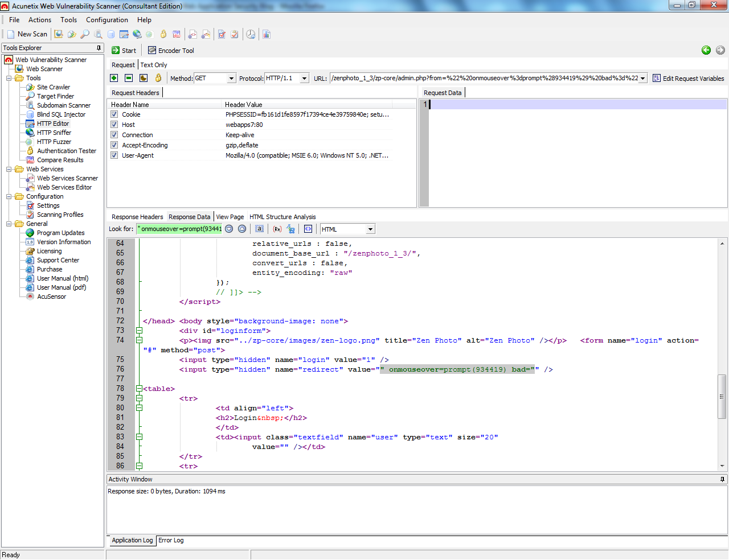Switch to View Page tab

pos(230,217)
